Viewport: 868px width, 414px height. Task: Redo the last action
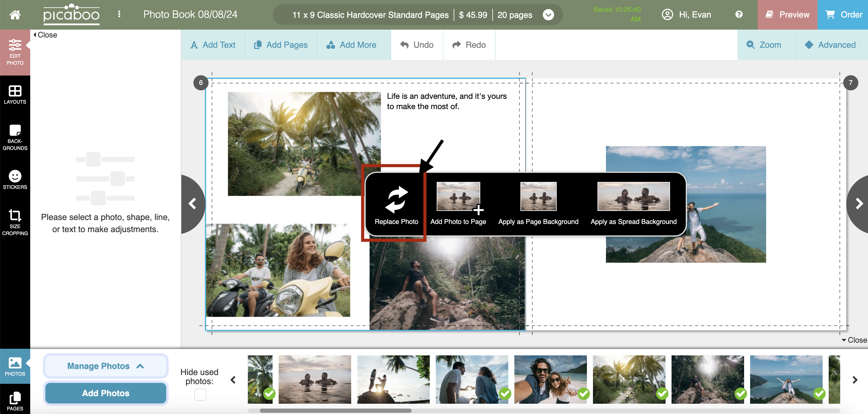[469, 45]
